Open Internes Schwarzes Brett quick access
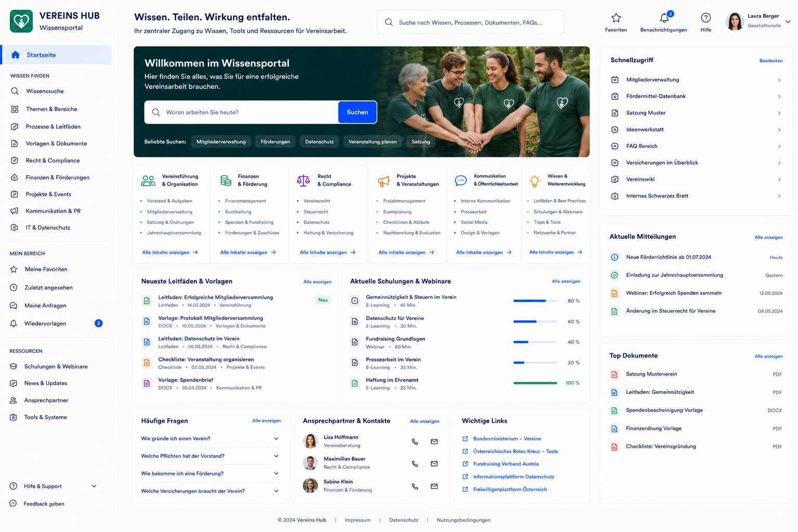 pos(696,196)
